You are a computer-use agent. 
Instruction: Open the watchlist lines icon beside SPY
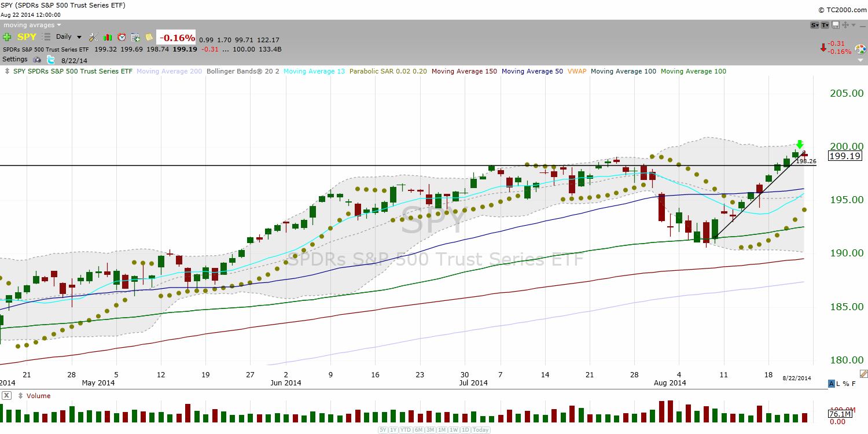point(46,36)
